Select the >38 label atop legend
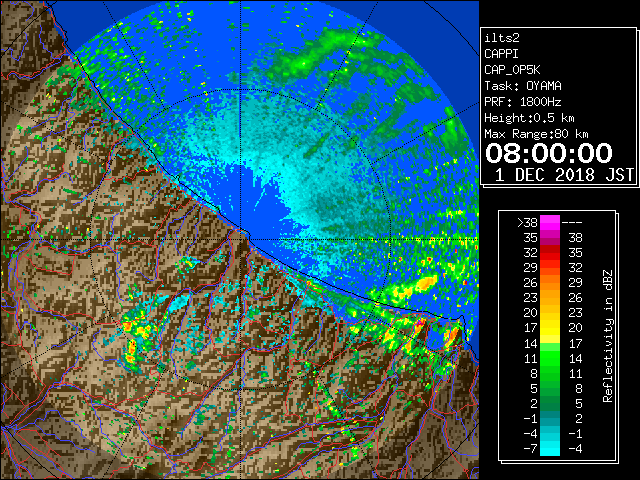Image resolution: width=640 pixels, height=480 pixels. click(527, 223)
